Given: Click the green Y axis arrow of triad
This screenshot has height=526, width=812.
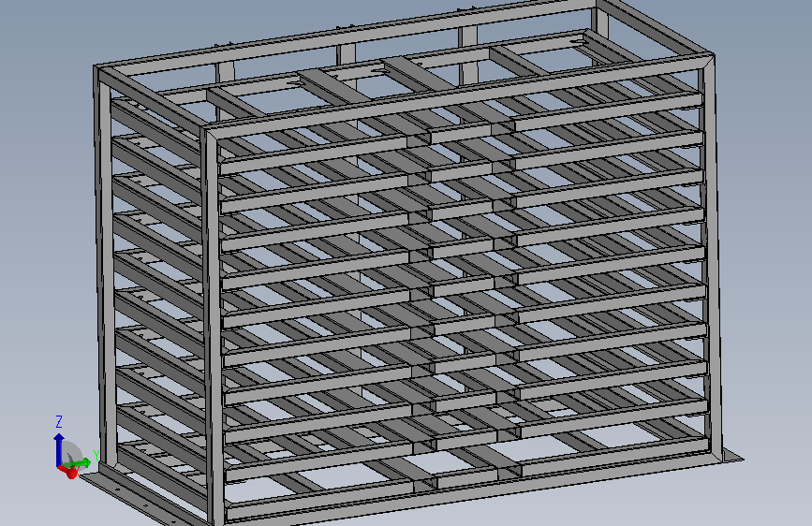Looking at the screenshot, I should [78, 463].
